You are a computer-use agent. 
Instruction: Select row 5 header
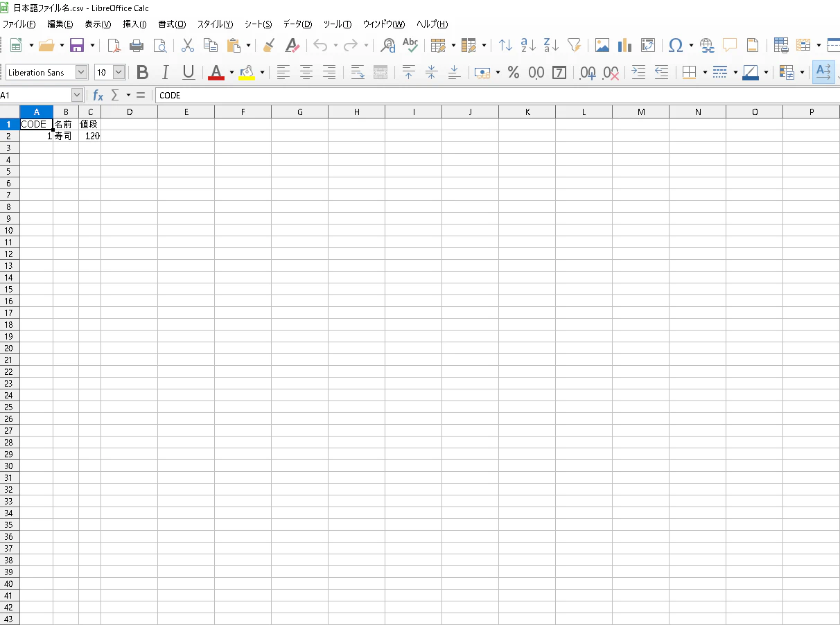[x=10, y=171]
